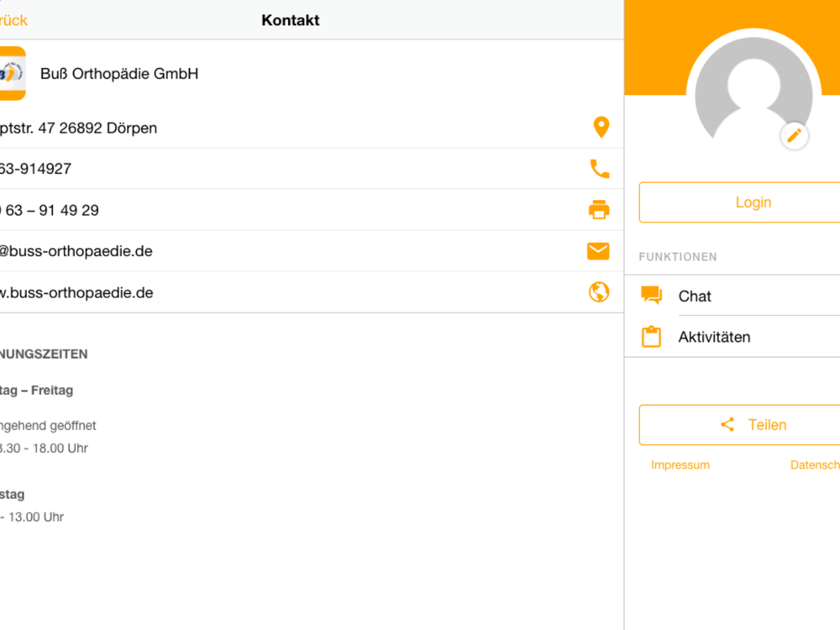The width and height of the screenshot is (840, 630).
Task: Open the Impressum link
Action: pyautogui.click(x=680, y=465)
